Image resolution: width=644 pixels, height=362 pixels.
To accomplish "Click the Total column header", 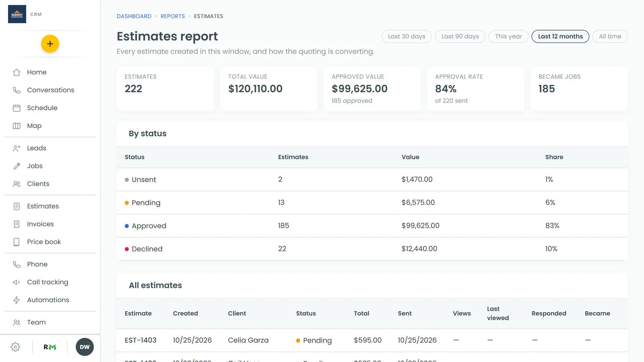I will pyautogui.click(x=361, y=313).
